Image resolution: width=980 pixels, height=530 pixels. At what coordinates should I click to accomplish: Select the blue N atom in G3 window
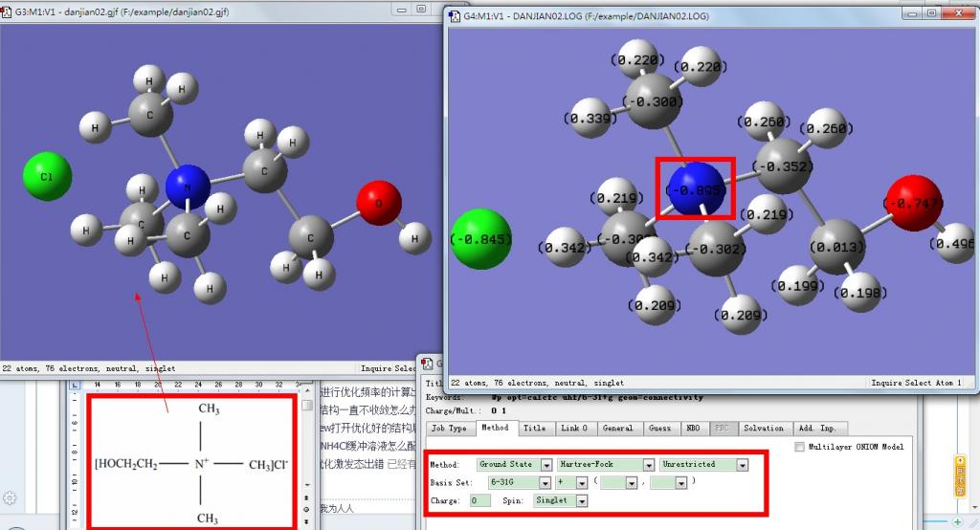188,187
